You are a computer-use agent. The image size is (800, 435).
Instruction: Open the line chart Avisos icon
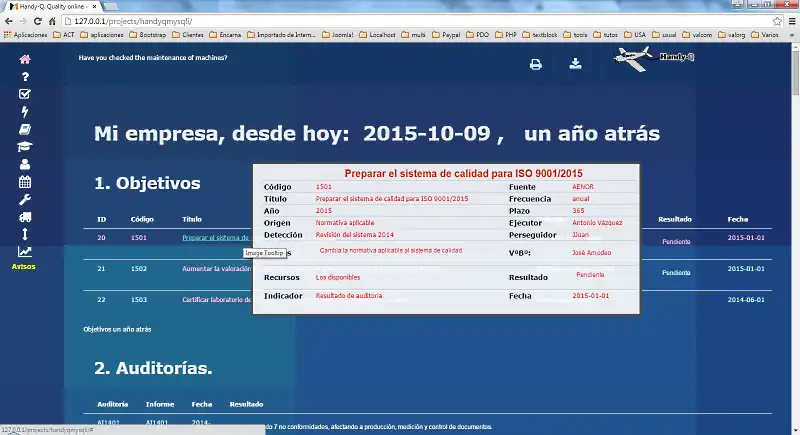(24, 251)
